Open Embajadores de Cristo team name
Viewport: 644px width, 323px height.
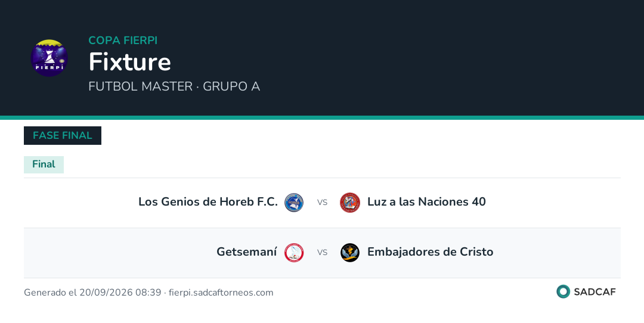[x=430, y=252]
